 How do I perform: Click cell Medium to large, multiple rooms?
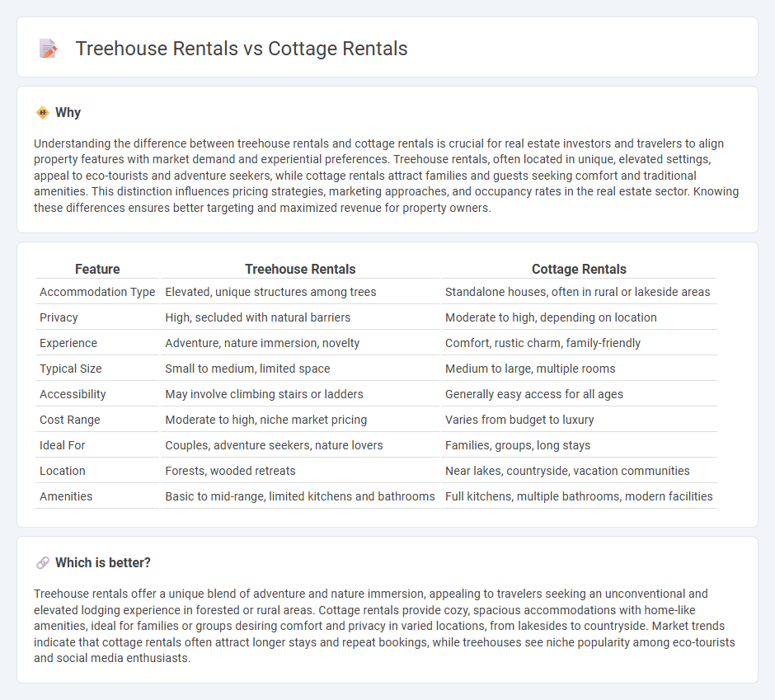click(x=530, y=369)
